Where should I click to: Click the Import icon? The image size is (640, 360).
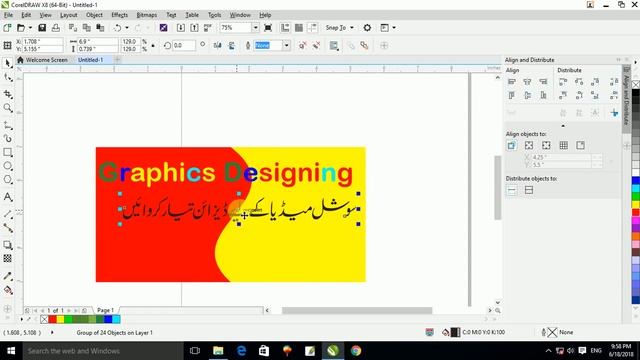click(181, 28)
